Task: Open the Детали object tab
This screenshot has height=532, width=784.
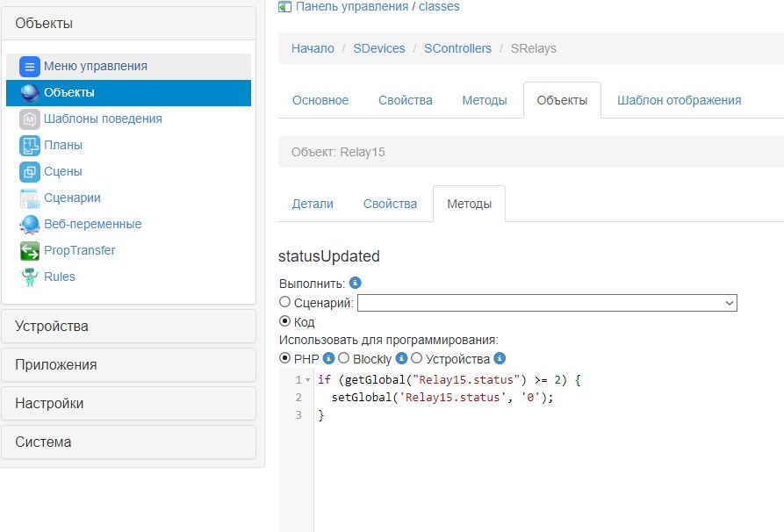Action: click(x=313, y=204)
